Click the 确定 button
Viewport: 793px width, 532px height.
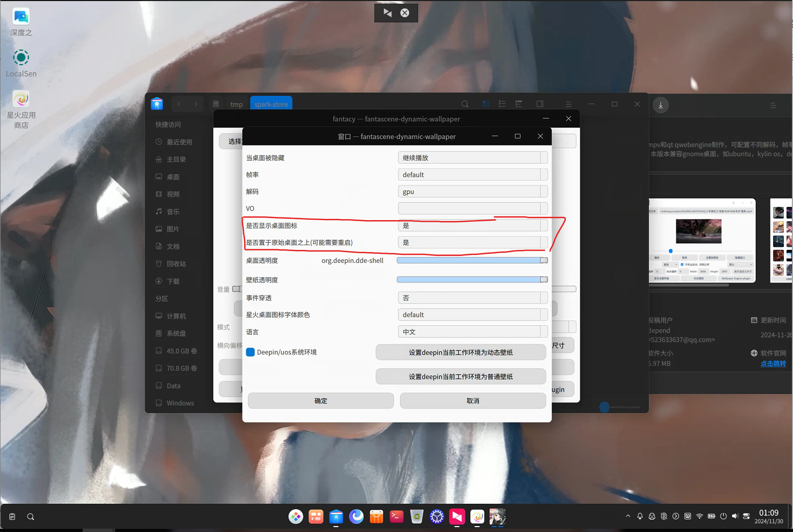pyautogui.click(x=321, y=401)
